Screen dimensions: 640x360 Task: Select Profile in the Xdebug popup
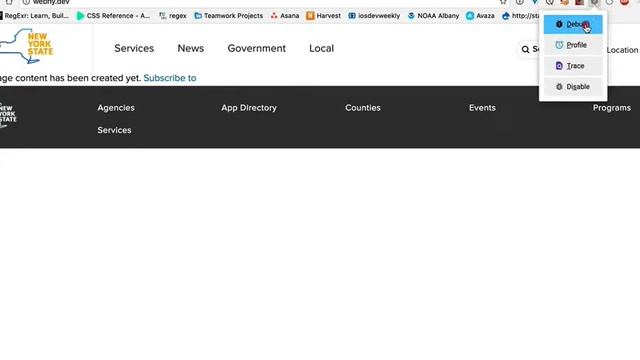[573, 45]
